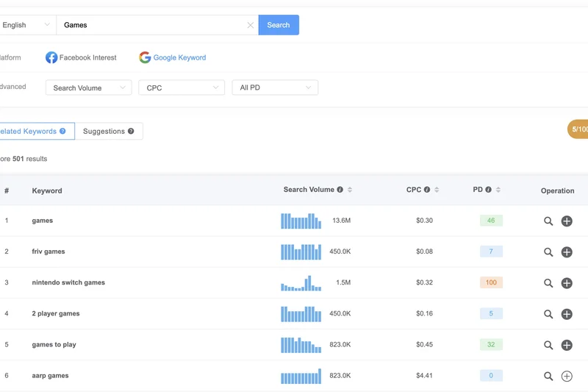Sort table by Search Volume arrows
This screenshot has height=392, width=588.
click(350, 190)
